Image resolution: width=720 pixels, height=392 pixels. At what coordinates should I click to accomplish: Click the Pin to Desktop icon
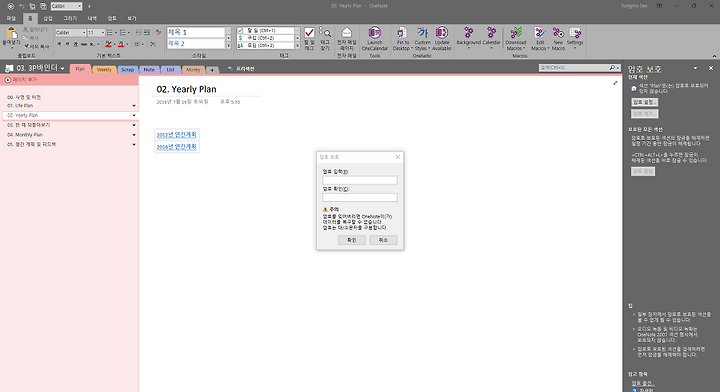tap(402, 33)
